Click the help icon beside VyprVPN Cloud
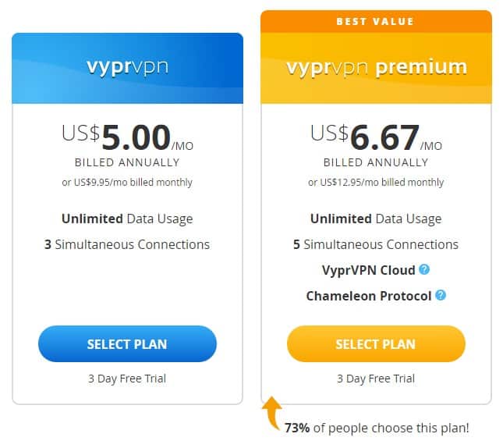503x448 pixels. [x=424, y=270]
